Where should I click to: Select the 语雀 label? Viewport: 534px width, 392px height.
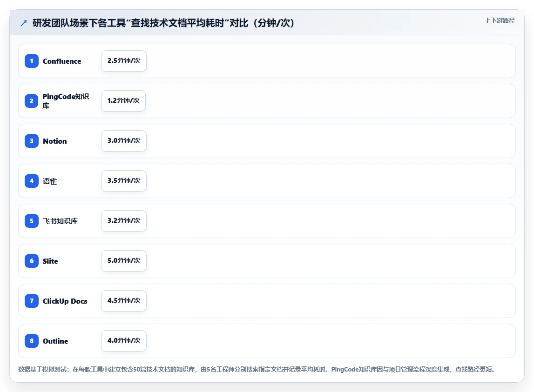point(50,181)
